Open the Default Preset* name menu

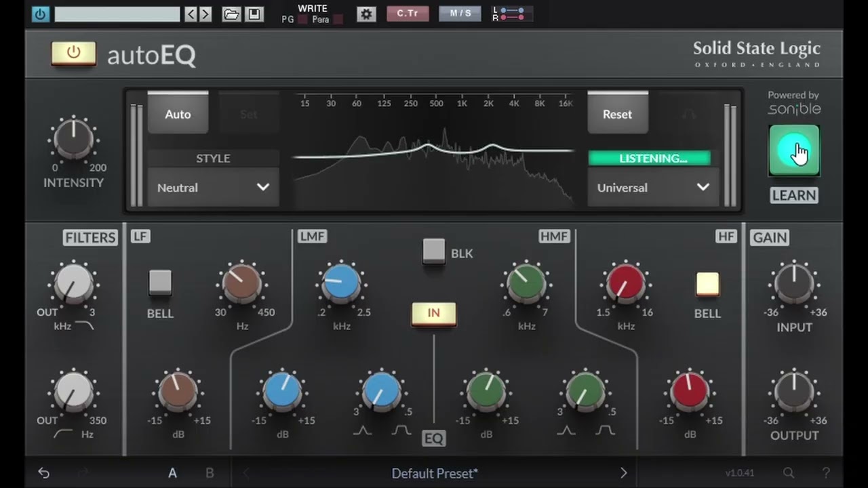(x=435, y=473)
